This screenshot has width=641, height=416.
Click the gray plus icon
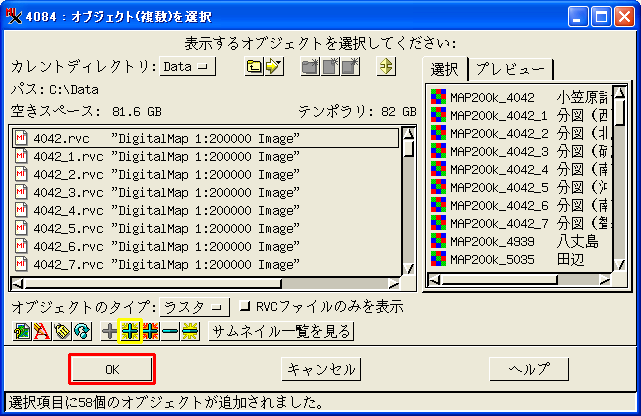coord(109,332)
